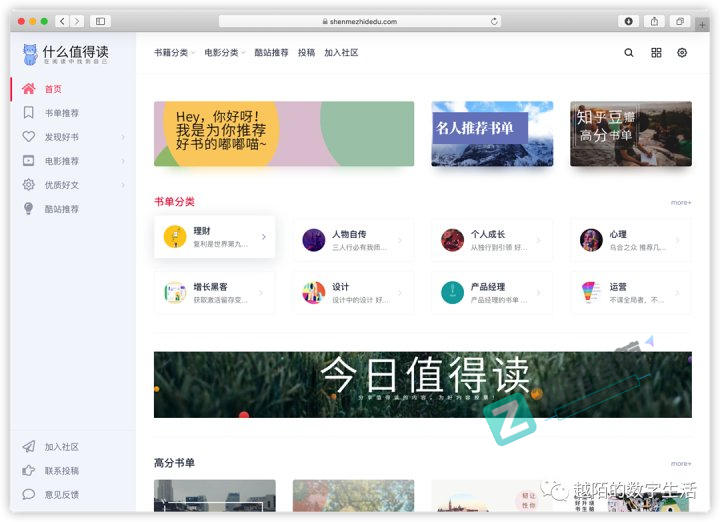Open 意见反馈 link in the sidebar
The width and height of the screenshot is (720, 522).
(x=62, y=494)
